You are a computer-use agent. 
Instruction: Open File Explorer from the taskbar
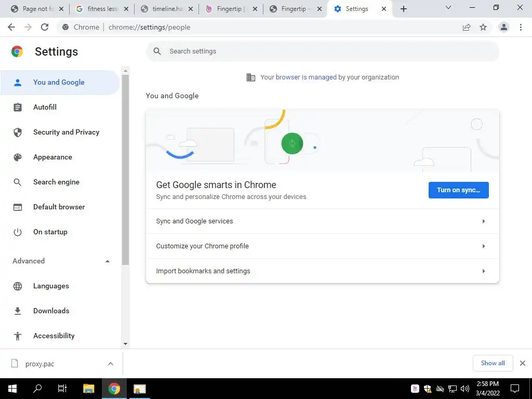(88, 389)
